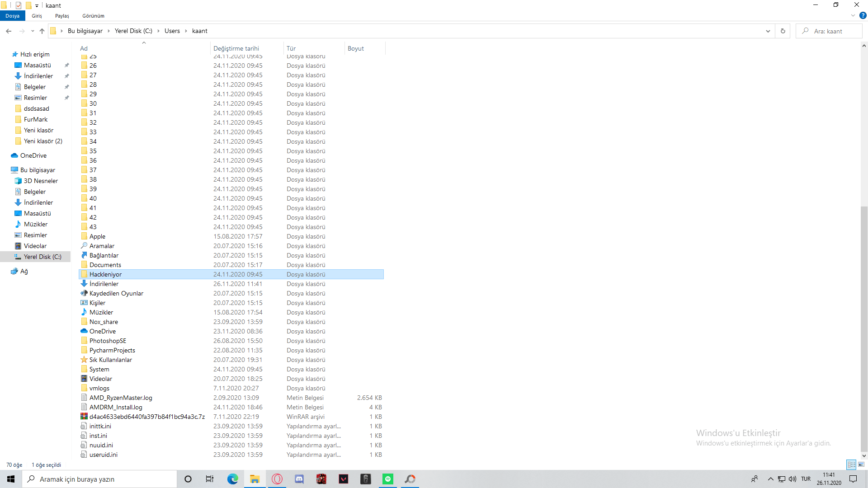This screenshot has height=488, width=868.
Task: Click the vertical scrollbar down arrow
Action: coord(864,456)
